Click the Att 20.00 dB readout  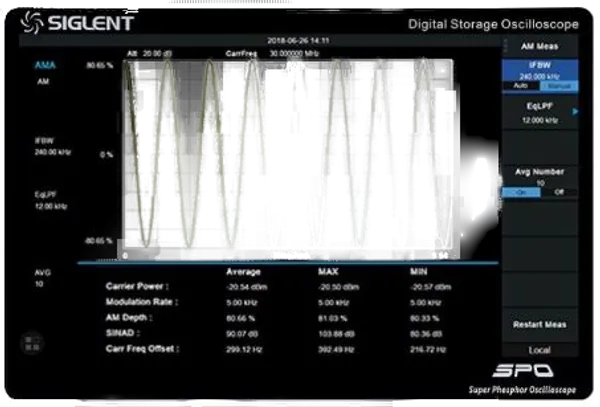pos(149,54)
